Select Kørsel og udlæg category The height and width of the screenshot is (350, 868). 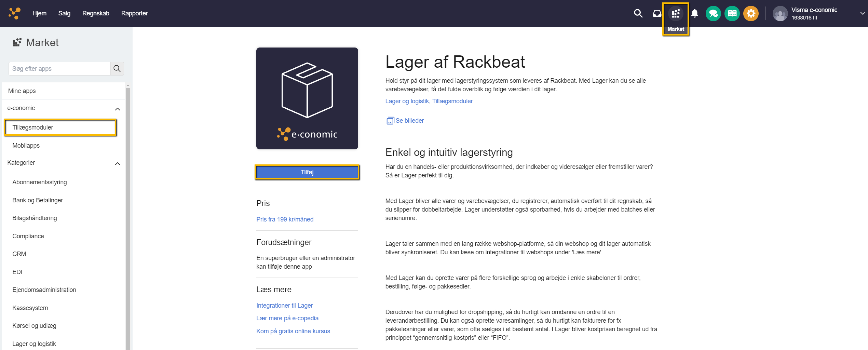[34, 326]
